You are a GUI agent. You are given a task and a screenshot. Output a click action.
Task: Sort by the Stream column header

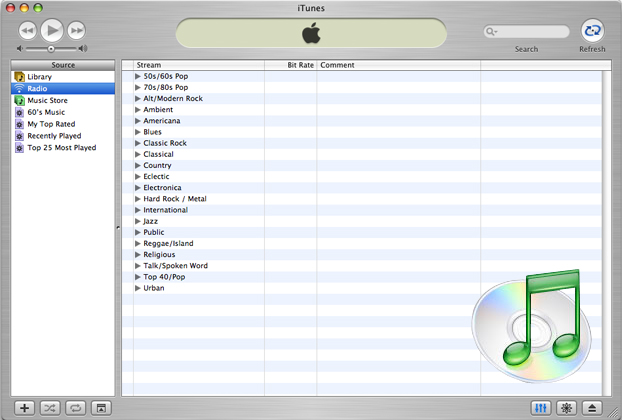[199, 65]
